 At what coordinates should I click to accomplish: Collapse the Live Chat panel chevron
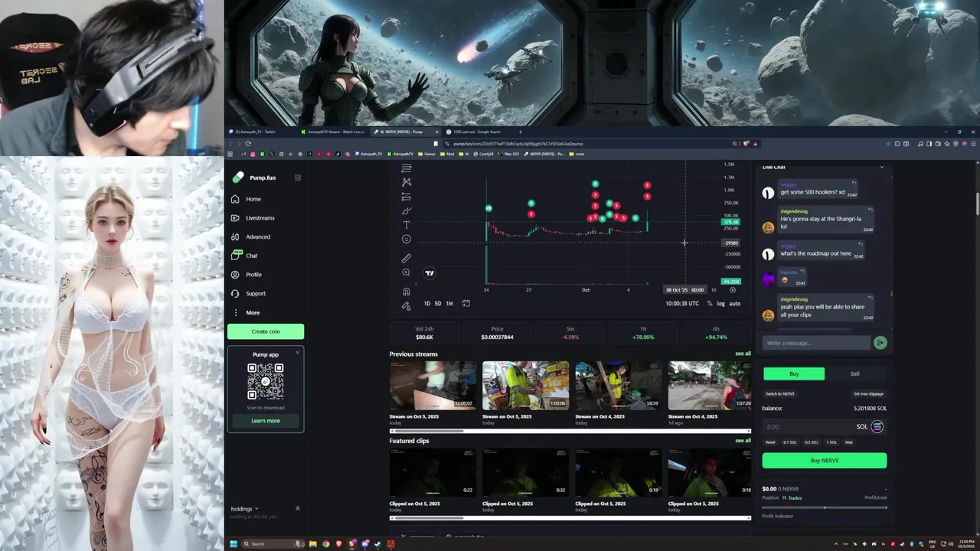(881, 167)
